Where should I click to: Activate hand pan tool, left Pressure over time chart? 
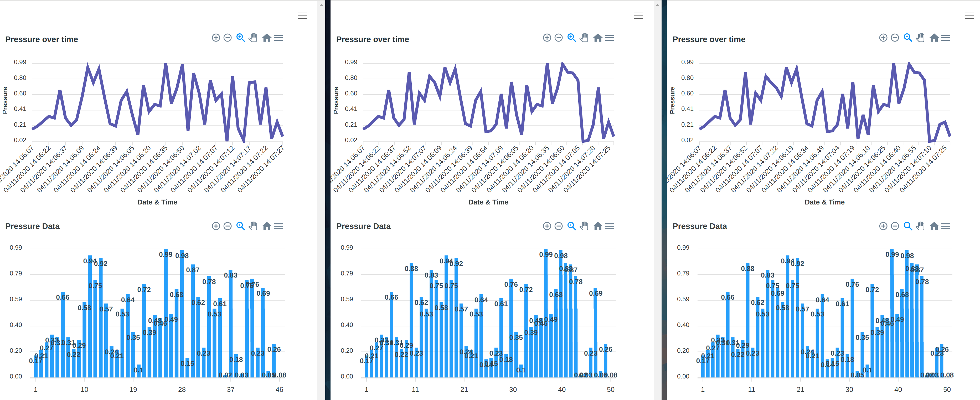[253, 38]
